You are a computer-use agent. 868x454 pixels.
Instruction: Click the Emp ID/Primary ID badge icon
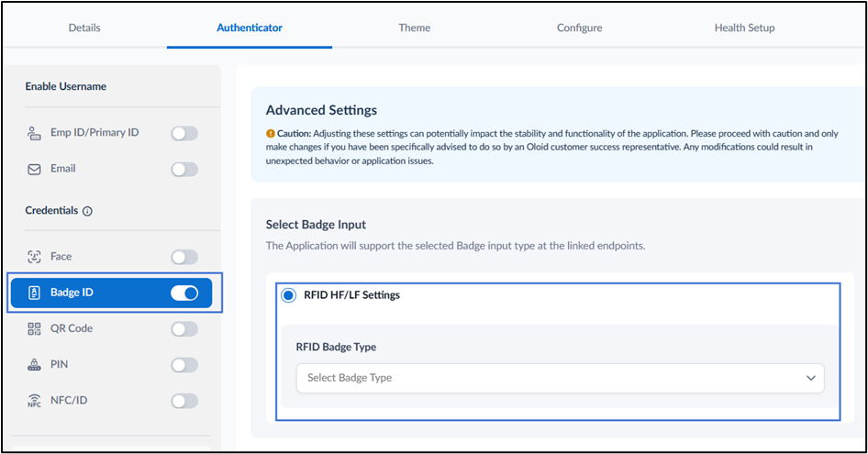[34, 133]
